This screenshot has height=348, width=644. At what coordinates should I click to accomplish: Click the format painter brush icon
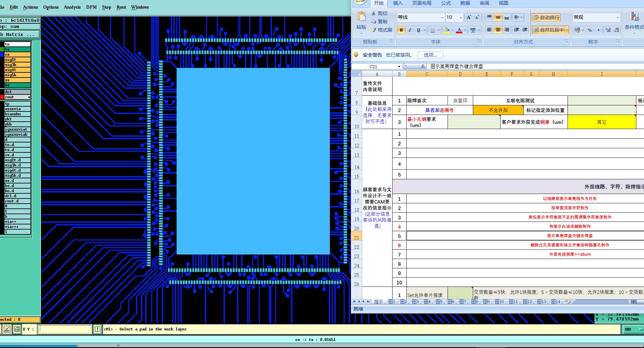coord(374,30)
